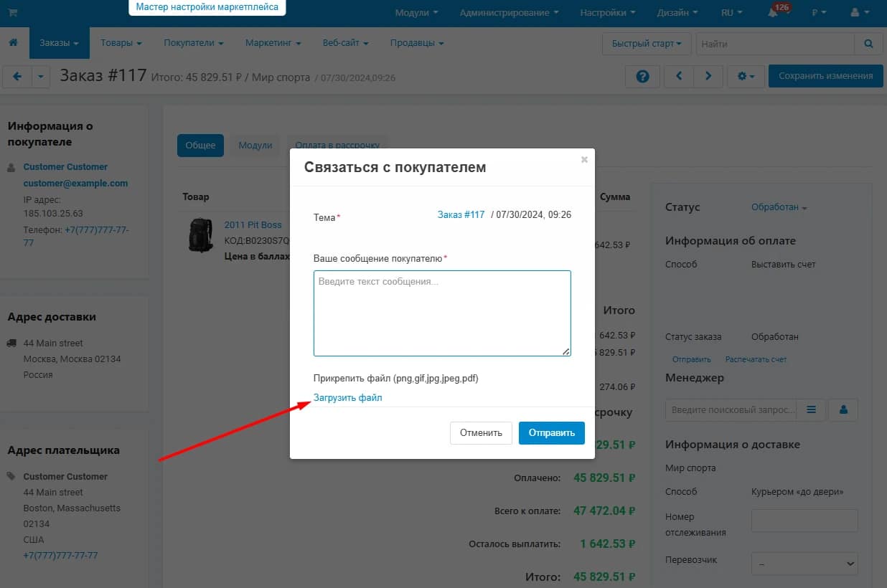Open the gear settings dropdown
Screen dimensions: 887x588
point(746,76)
